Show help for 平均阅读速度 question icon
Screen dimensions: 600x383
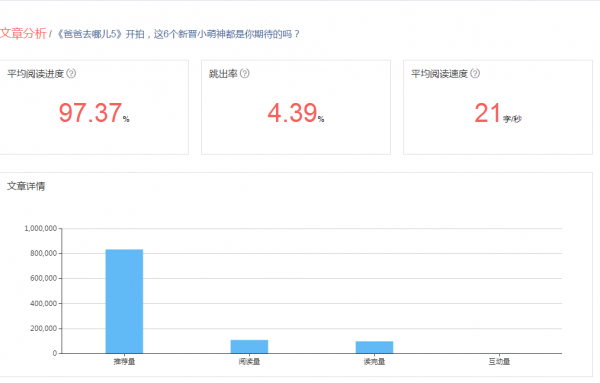click(x=475, y=73)
